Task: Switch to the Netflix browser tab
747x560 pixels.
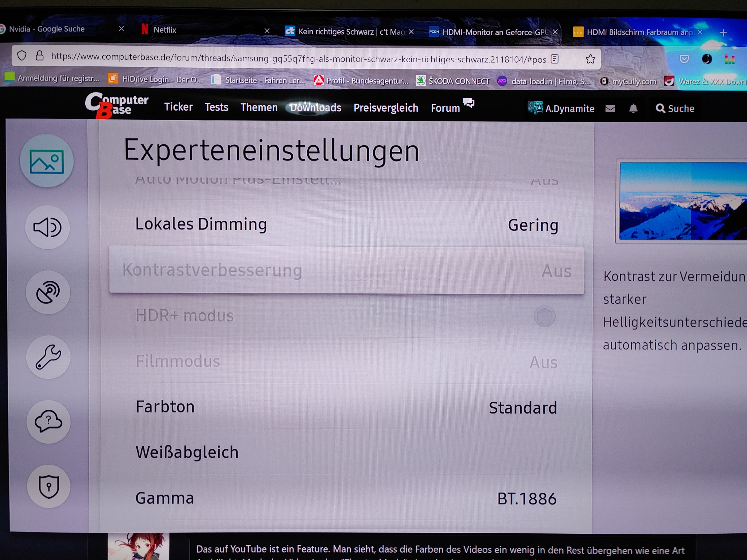Action: point(165,30)
